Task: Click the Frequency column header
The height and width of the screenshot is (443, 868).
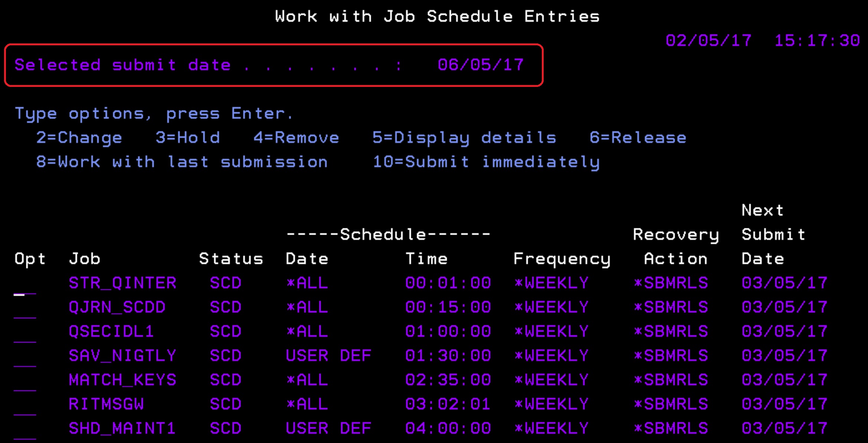Action: [562, 259]
